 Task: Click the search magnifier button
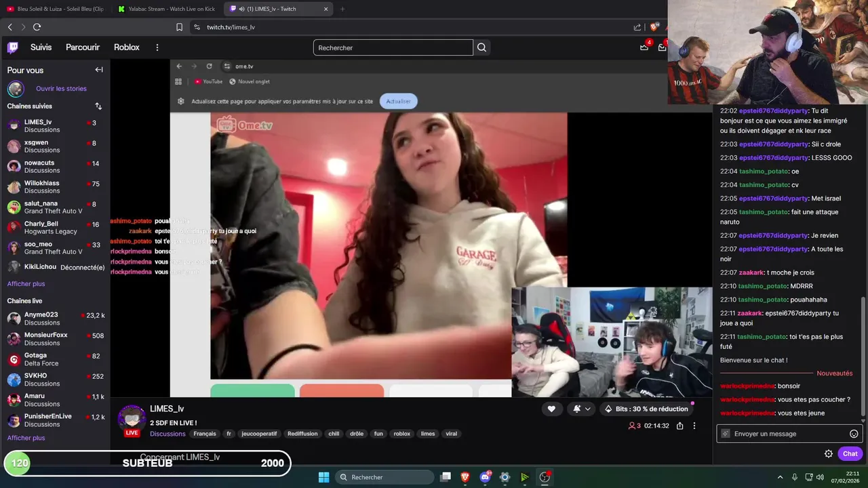click(x=481, y=47)
